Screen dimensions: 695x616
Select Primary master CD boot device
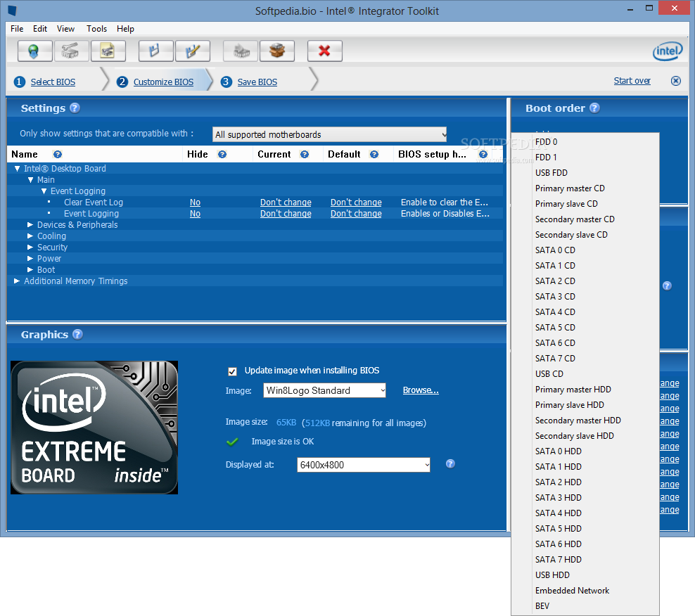point(585,188)
